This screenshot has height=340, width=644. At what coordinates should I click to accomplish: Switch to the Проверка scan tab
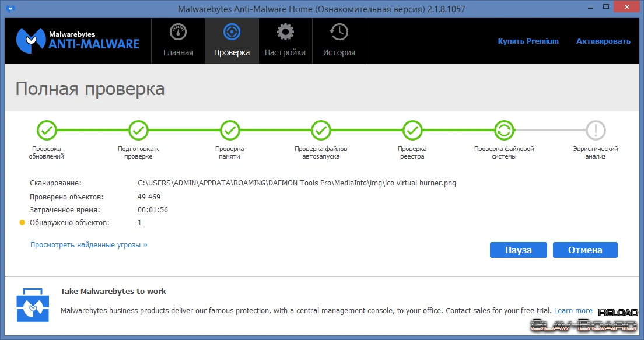232,41
